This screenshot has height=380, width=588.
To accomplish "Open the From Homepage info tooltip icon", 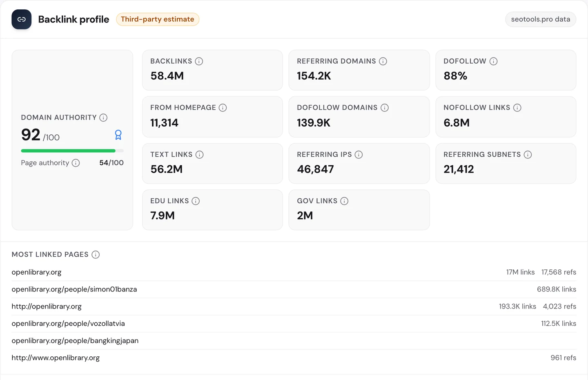I will pos(223,108).
